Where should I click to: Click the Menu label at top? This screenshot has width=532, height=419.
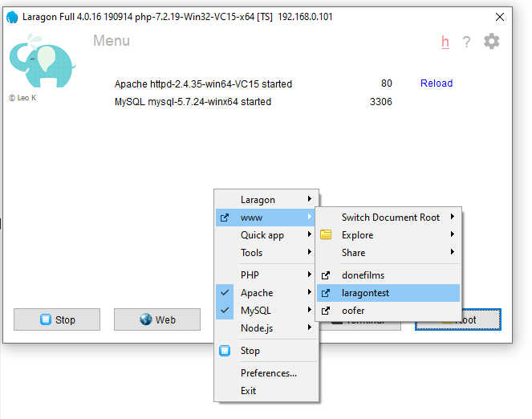tap(112, 41)
